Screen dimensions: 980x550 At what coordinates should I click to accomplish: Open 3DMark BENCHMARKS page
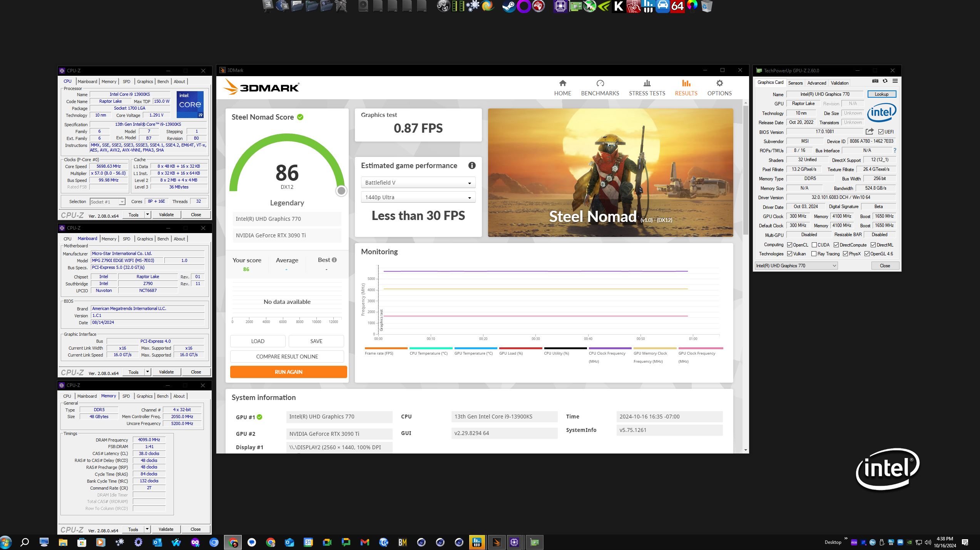600,88
